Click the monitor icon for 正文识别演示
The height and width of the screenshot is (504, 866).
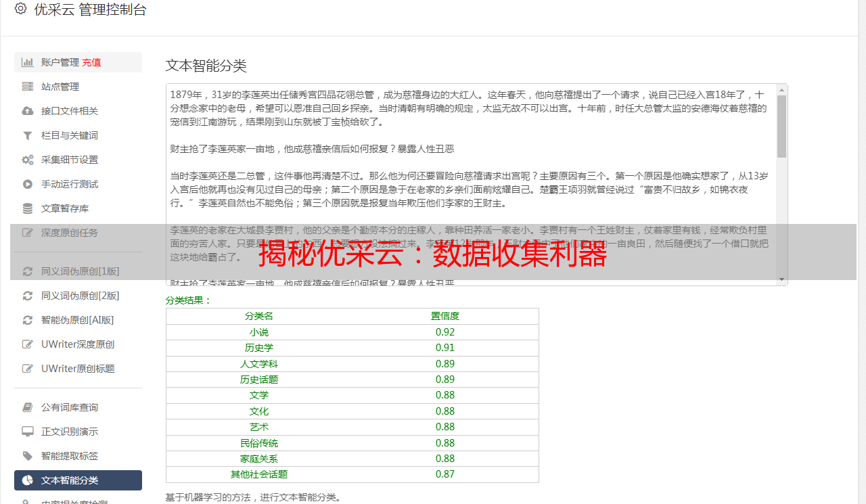(28, 432)
